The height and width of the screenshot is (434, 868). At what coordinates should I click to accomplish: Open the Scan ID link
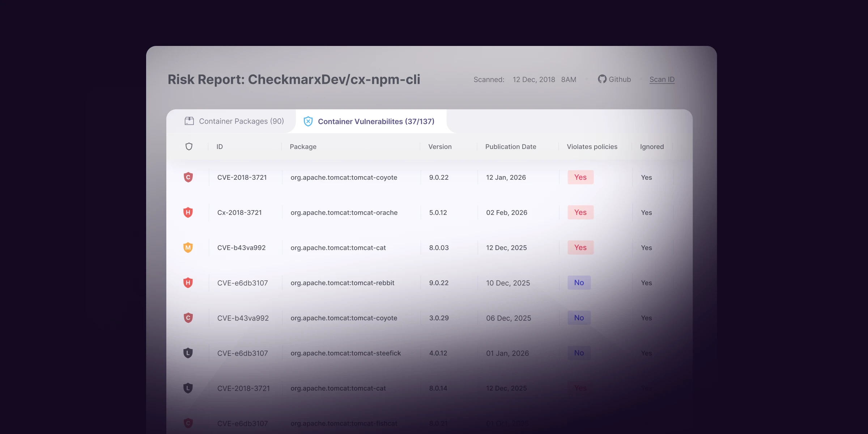point(662,80)
